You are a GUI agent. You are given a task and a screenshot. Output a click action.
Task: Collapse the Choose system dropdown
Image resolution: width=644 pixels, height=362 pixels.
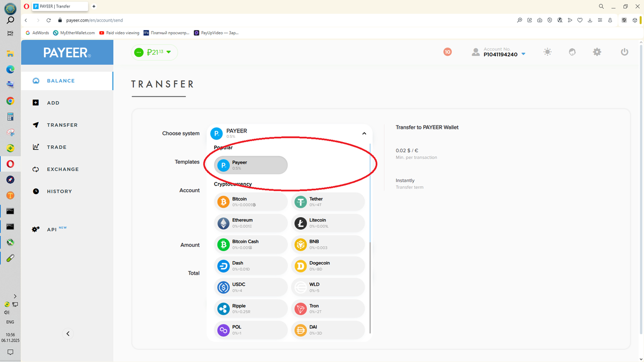coord(364,134)
